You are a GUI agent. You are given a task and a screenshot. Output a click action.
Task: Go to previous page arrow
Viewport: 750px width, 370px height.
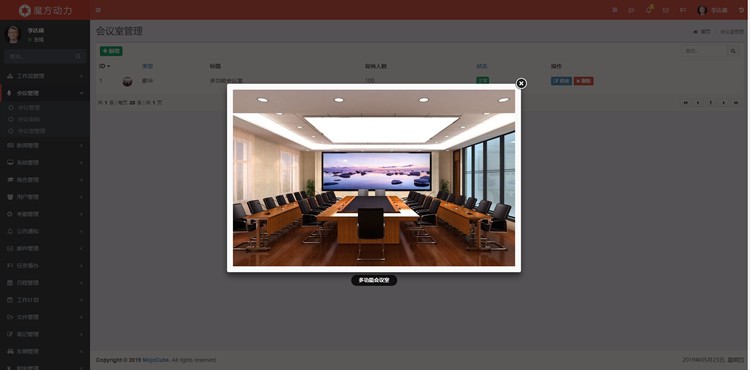pyautogui.click(x=698, y=103)
